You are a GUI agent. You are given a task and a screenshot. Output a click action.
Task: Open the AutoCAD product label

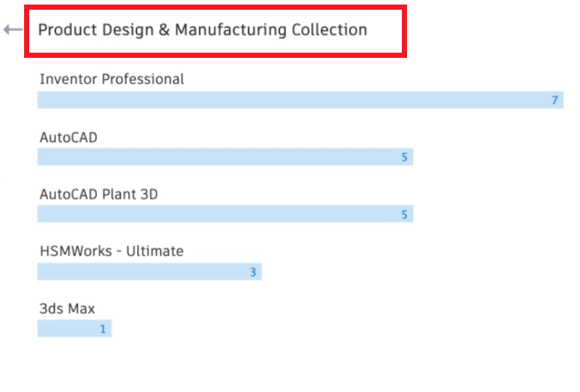click(68, 137)
